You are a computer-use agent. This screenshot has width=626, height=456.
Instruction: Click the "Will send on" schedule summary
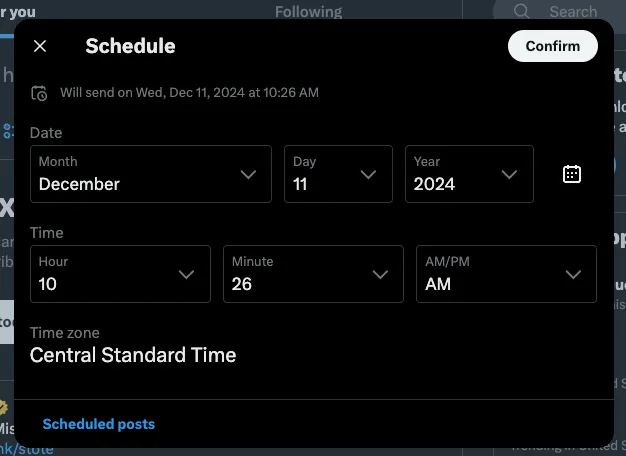[x=189, y=93]
